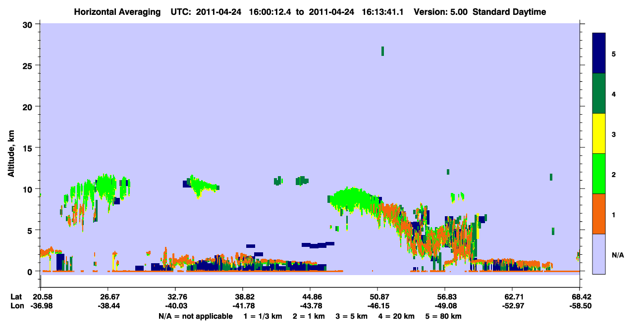Click latitude value 68.42
This screenshot has height=330, width=644.
tap(579, 297)
